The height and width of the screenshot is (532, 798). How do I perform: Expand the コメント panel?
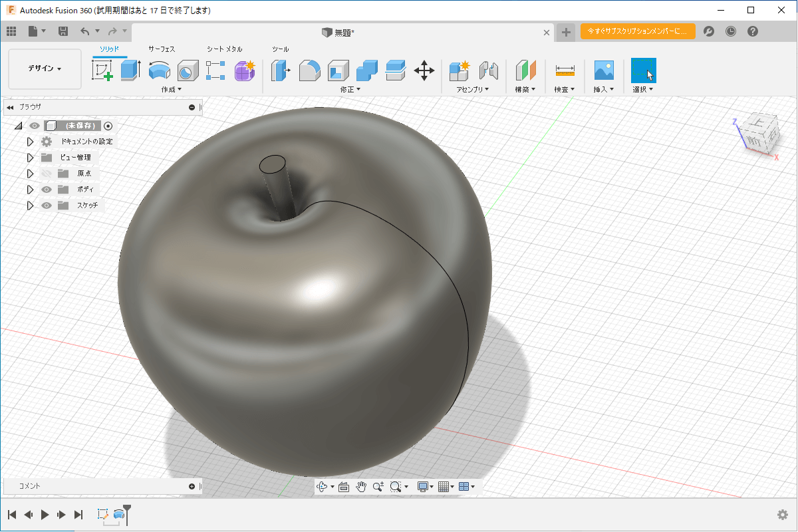[x=192, y=486]
